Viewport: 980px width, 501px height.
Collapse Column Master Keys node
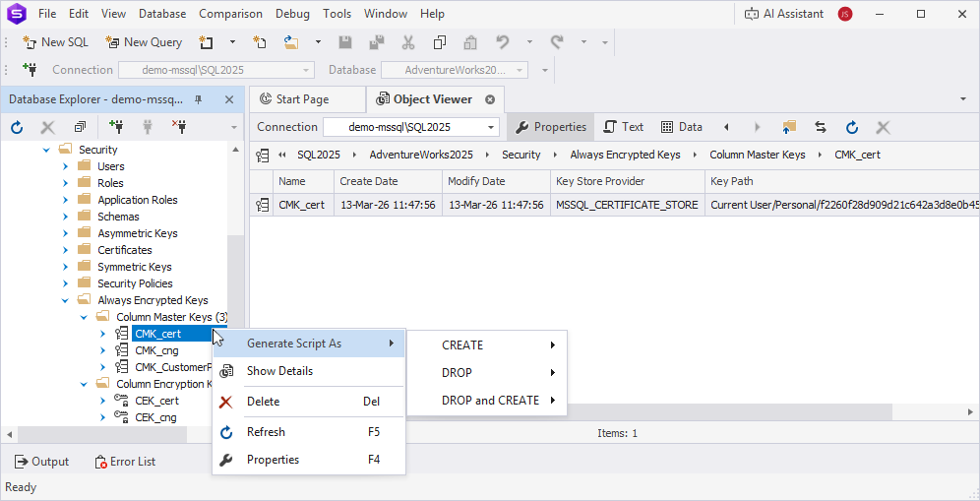click(x=84, y=317)
